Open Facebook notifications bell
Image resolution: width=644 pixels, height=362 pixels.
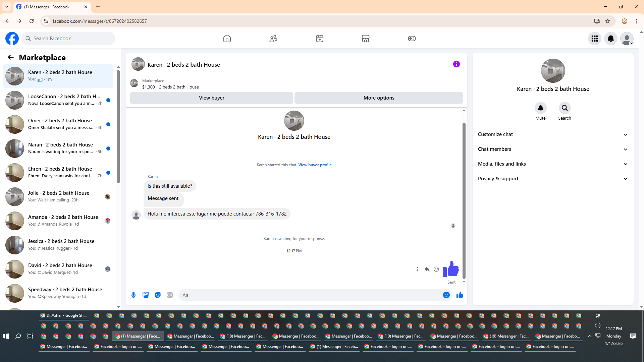[x=610, y=39]
